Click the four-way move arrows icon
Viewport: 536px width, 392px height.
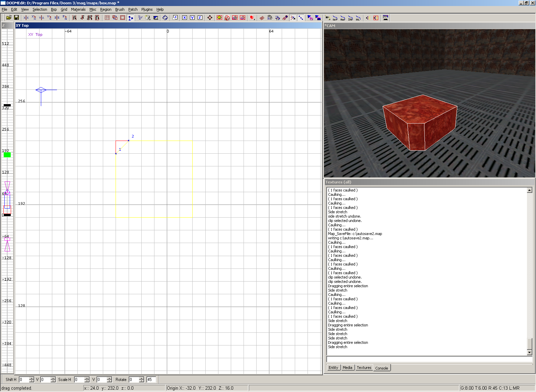210,18
